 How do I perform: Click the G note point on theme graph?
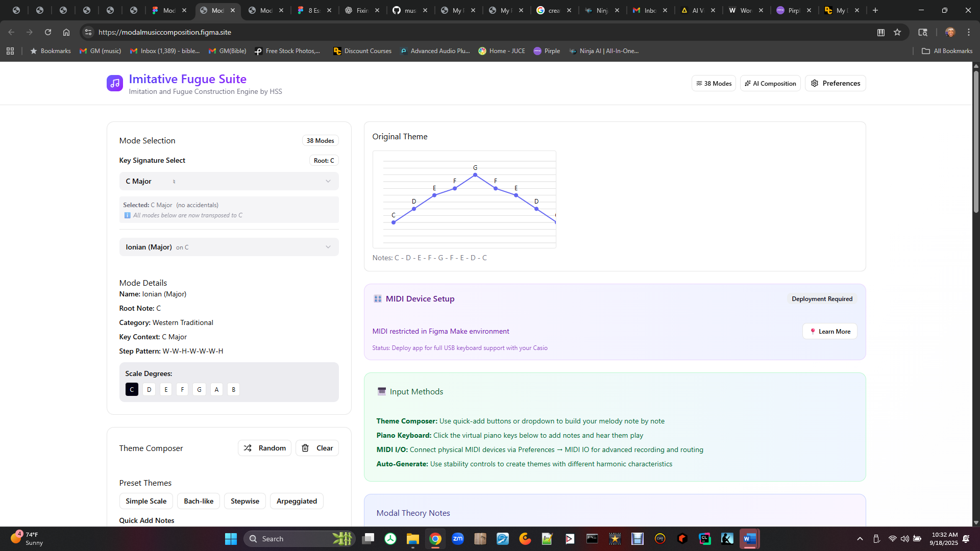(475, 175)
